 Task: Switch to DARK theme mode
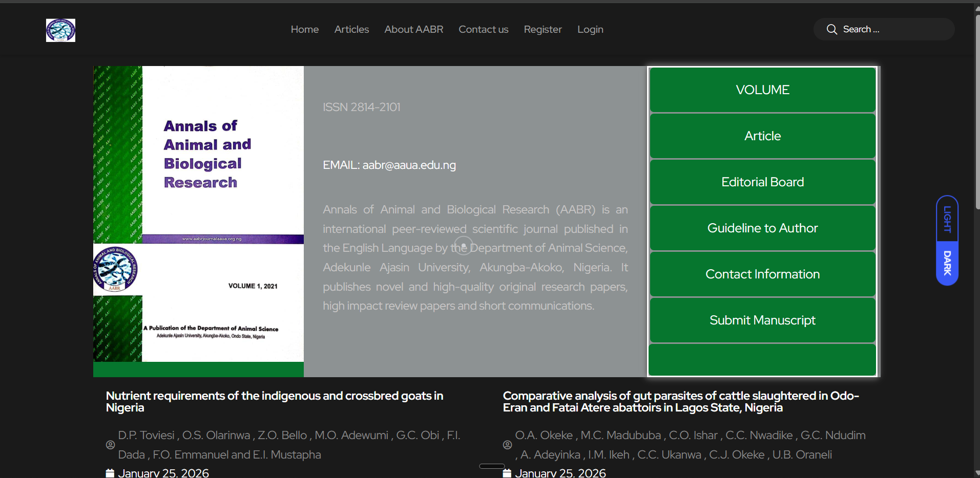pyautogui.click(x=947, y=263)
